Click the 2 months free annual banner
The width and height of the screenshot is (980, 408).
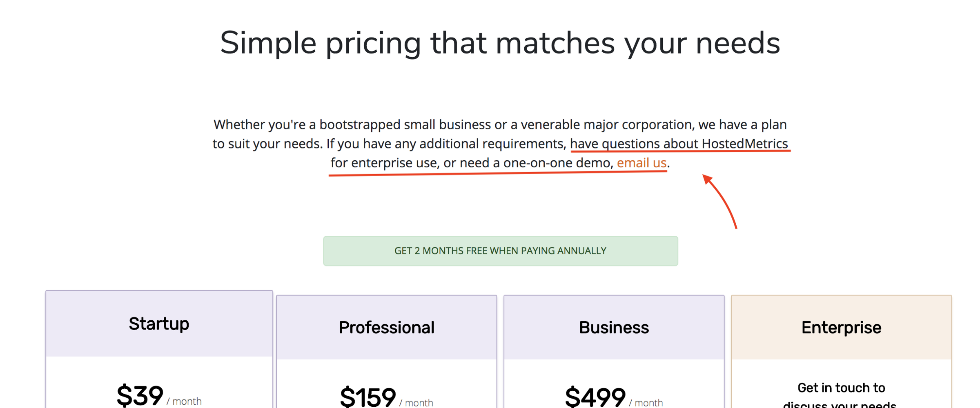coord(500,251)
